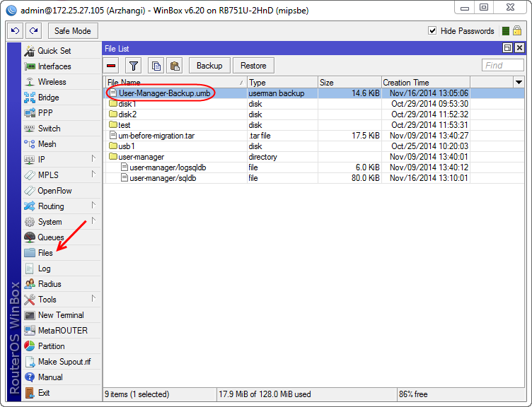Click the Undo arrow icon

click(15, 31)
